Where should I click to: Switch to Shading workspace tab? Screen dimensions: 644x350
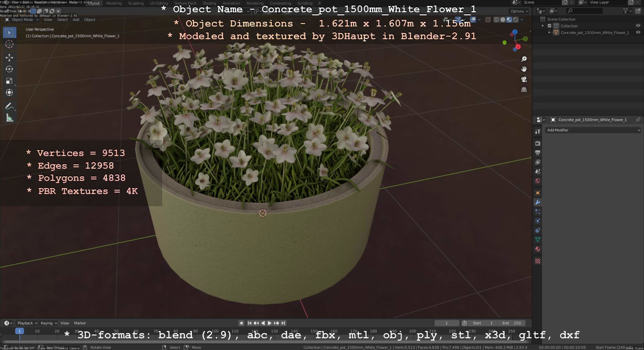coord(209,3)
